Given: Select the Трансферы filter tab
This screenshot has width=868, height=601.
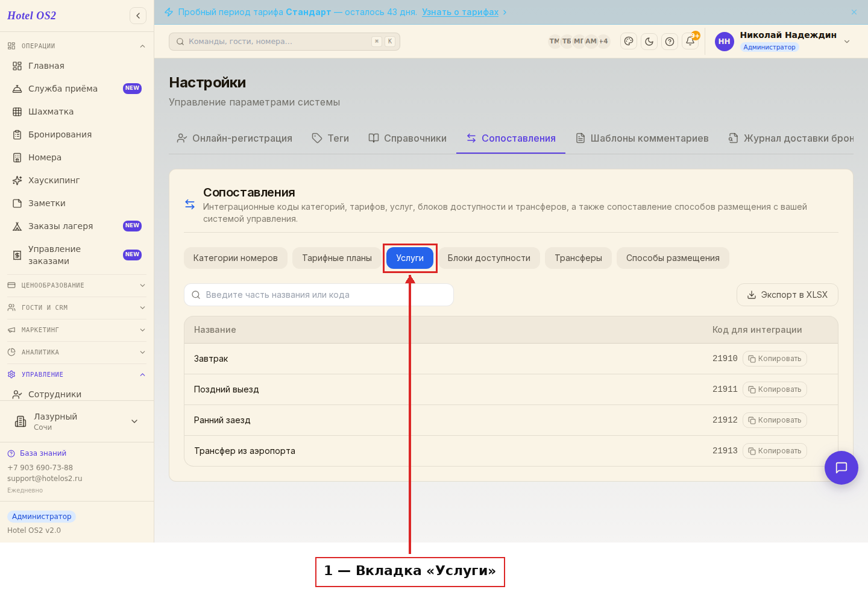Looking at the screenshot, I should point(578,258).
